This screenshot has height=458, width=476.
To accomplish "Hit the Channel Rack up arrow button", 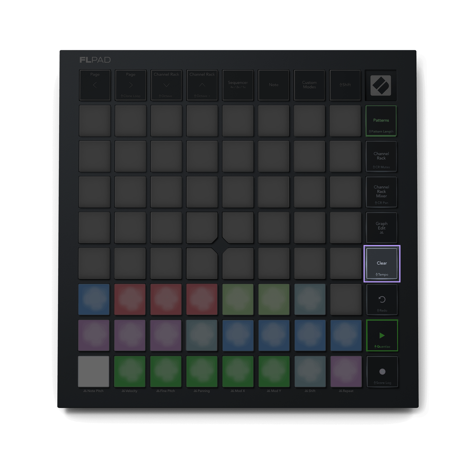I will point(202,85).
